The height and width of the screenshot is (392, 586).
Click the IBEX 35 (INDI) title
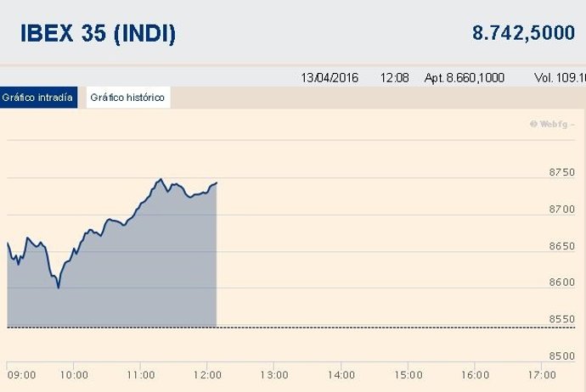pyautogui.click(x=99, y=34)
